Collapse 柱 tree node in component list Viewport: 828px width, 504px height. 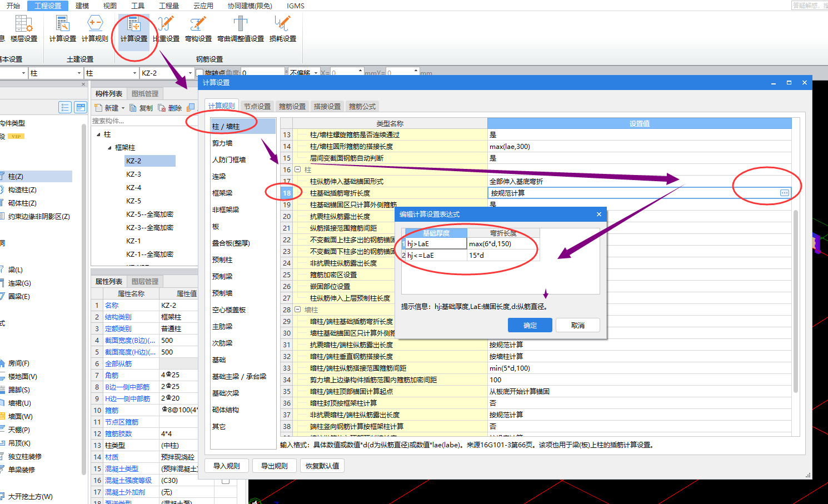[98, 134]
